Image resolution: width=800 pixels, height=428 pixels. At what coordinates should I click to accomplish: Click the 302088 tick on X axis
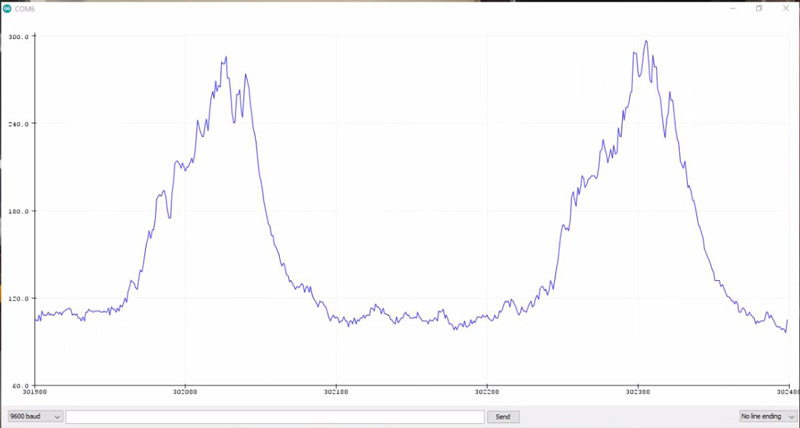tap(185, 394)
